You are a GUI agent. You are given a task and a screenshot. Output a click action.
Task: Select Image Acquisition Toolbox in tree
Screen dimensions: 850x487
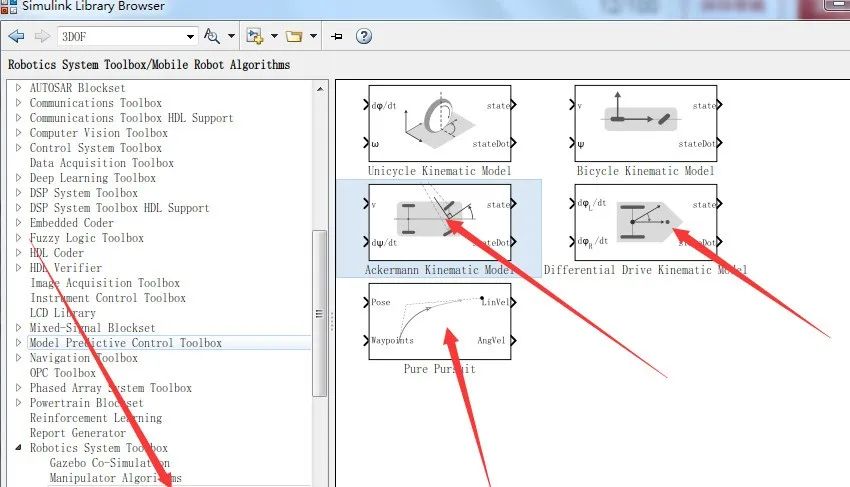pos(105,283)
